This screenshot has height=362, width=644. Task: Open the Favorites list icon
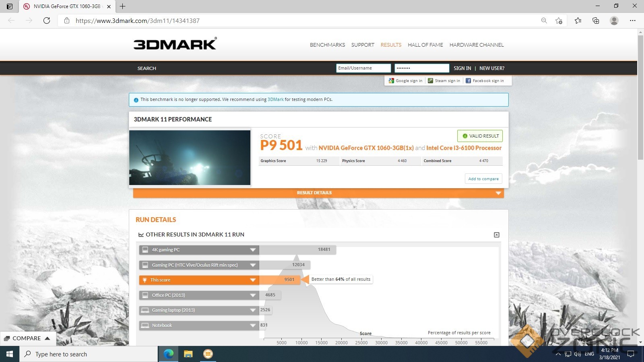(x=578, y=21)
